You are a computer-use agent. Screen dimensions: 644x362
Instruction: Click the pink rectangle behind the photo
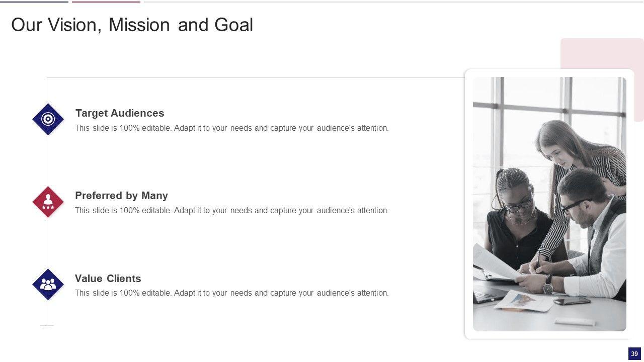pyautogui.click(x=602, y=53)
